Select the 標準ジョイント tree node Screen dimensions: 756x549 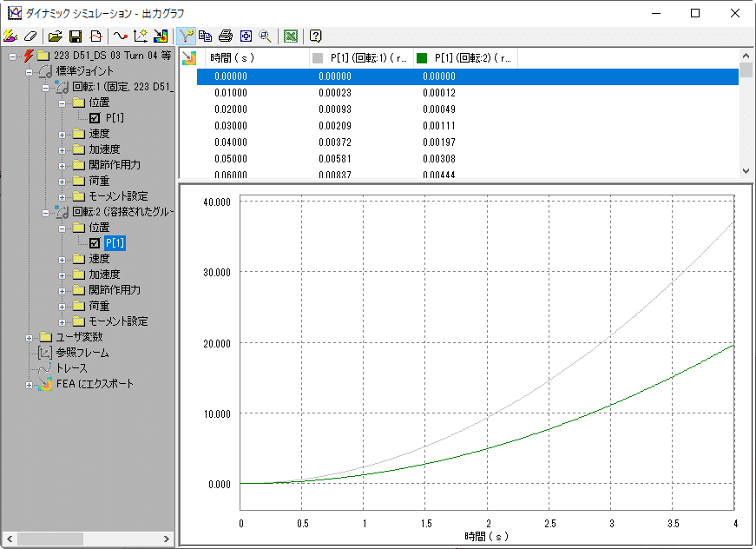pyautogui.click(x=85, y=71)
